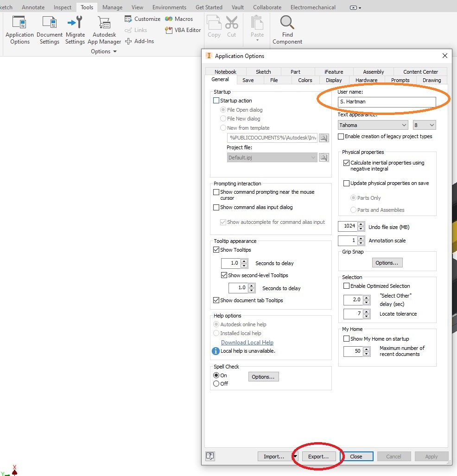The image size is (457, 476).
Task: Enable Update physical properties on save
Action: pyautogui.click(x=346, y=184)
